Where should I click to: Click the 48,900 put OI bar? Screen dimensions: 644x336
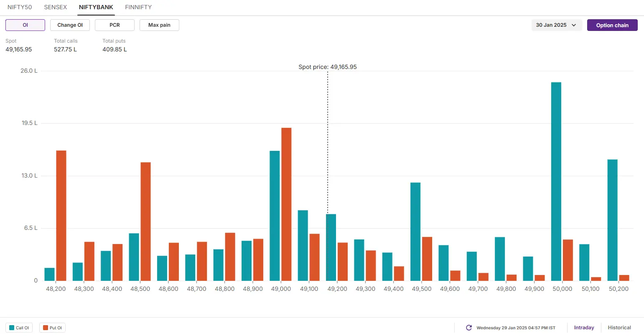258,260
